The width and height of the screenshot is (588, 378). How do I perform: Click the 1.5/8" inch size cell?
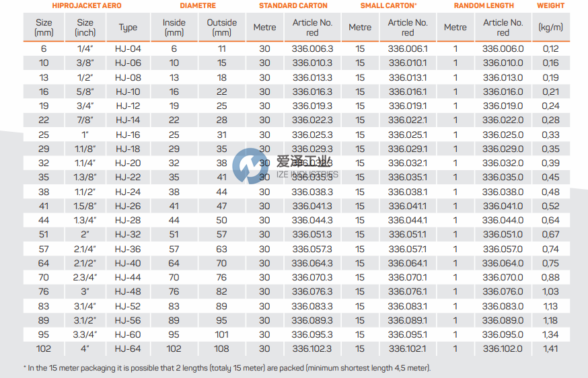coord(85,206)
